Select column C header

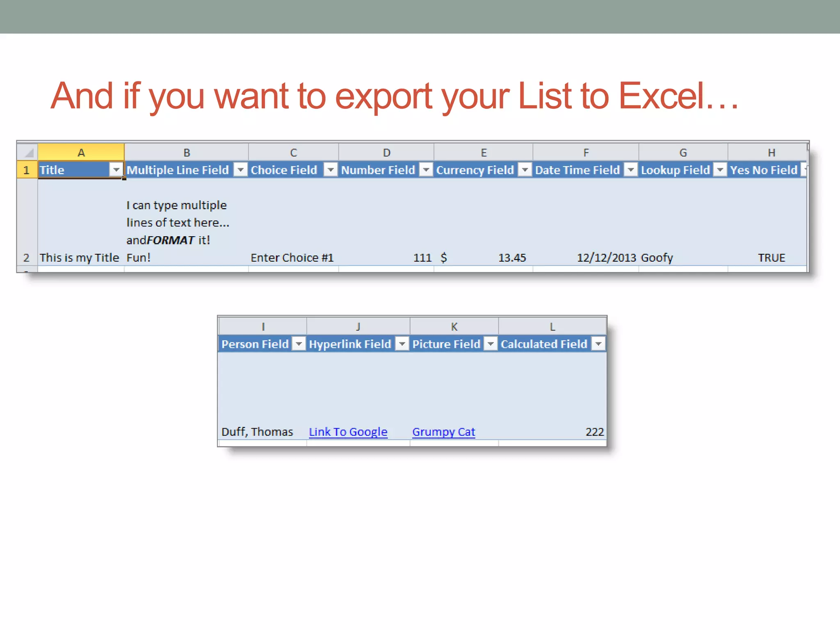(x=294, y=153)
